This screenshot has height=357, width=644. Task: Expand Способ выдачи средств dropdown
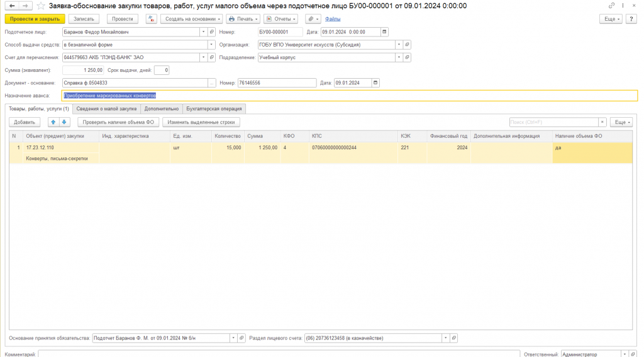point(211,45)
